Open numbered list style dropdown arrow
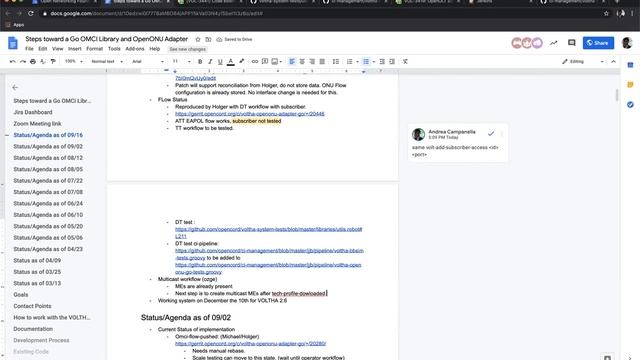640x360 pixels. pos(357,62)
